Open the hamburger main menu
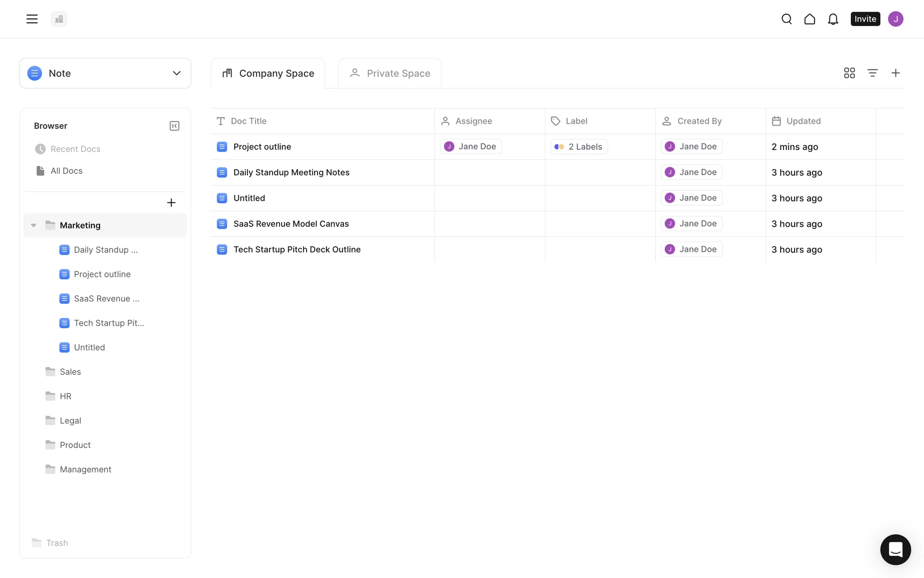Screen dimensions: 924x578 point(32,19)
